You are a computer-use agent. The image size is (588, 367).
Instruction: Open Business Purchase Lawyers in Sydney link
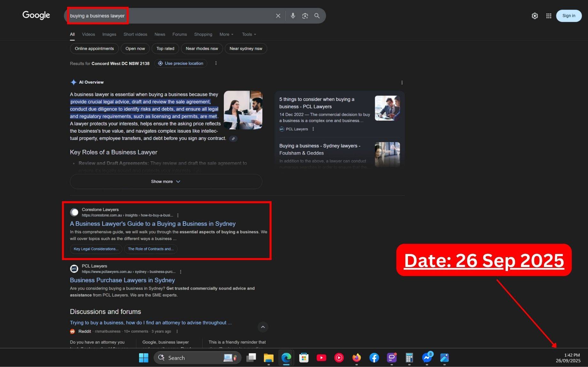click(x=122, y=280)
